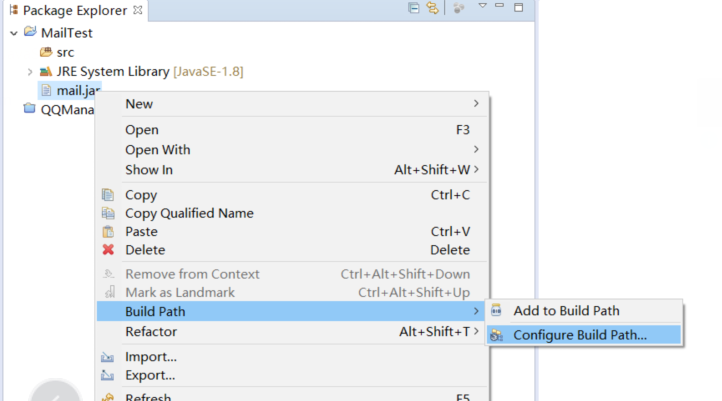
Task: Click the Copy clipboard icon
Action: pos(108,195)
